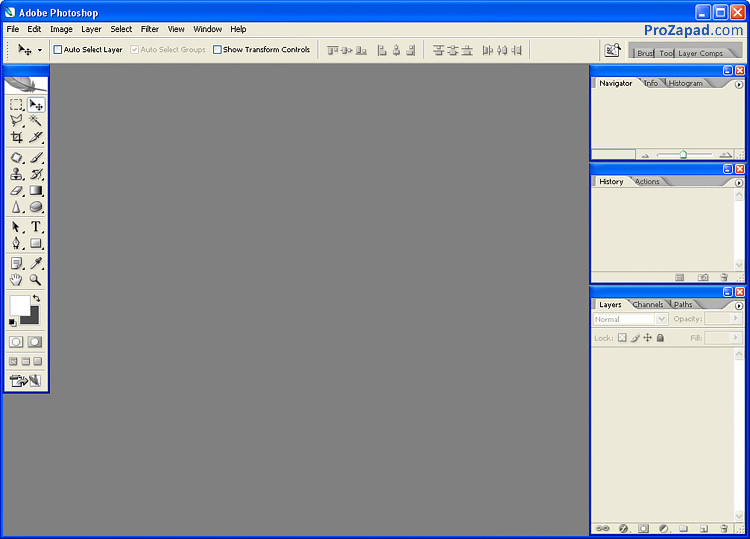This screenshot has height=539, width=750.
Task: Select the Rectangular Marquee tool
Action: point(16,105)
